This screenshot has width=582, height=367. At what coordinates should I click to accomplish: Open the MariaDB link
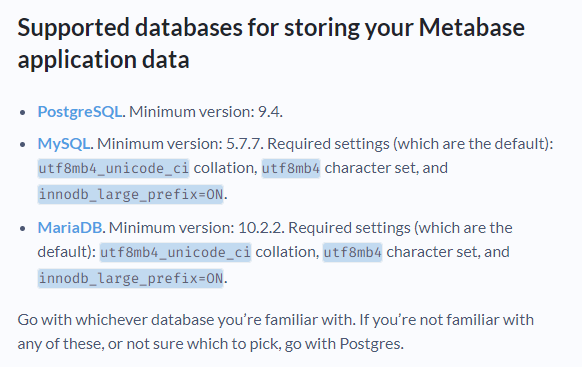(70, 227)
